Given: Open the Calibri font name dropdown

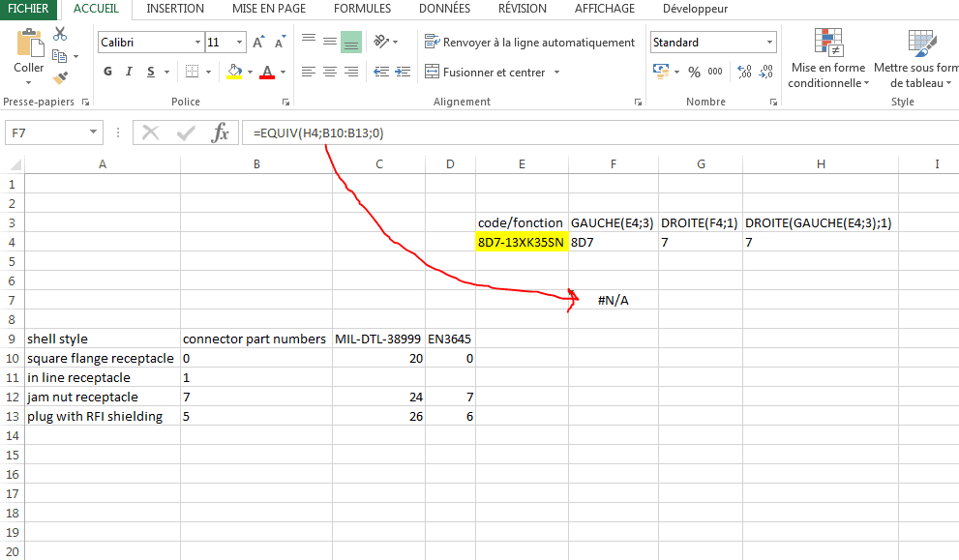Looking at the screenshot, I should tap(197, 43).
